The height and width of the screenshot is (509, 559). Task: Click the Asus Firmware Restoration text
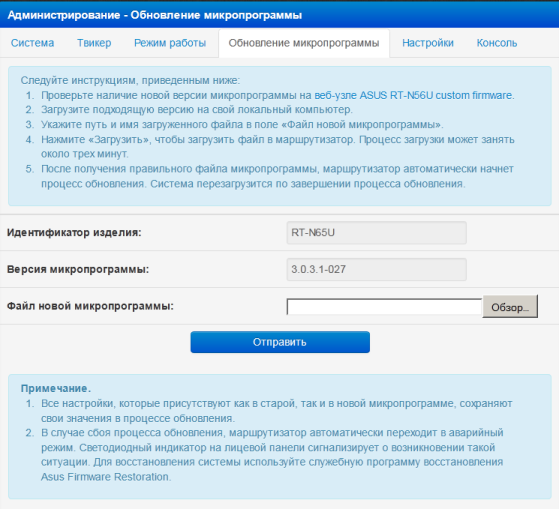click(106, 477)
